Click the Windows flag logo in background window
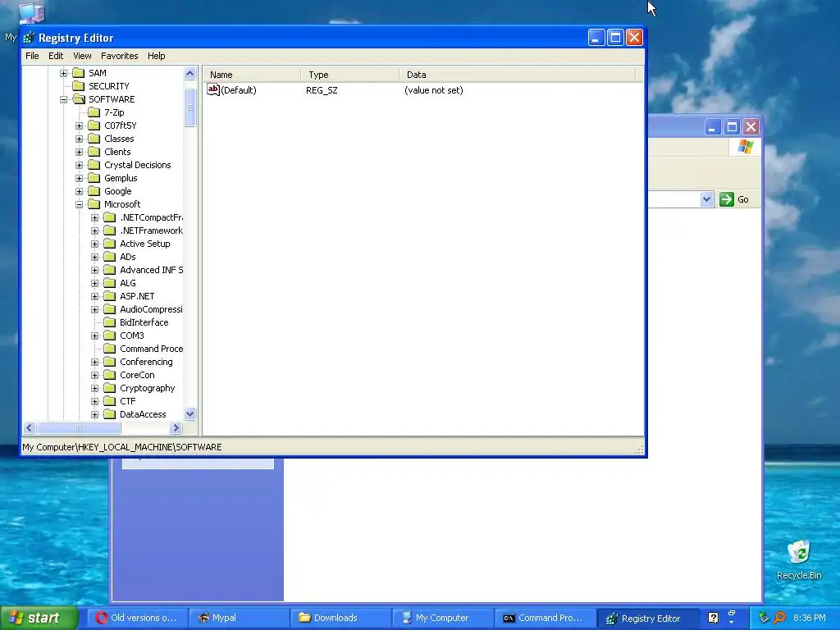The width and height of the screenshot is (840, 630). (745, 147)
